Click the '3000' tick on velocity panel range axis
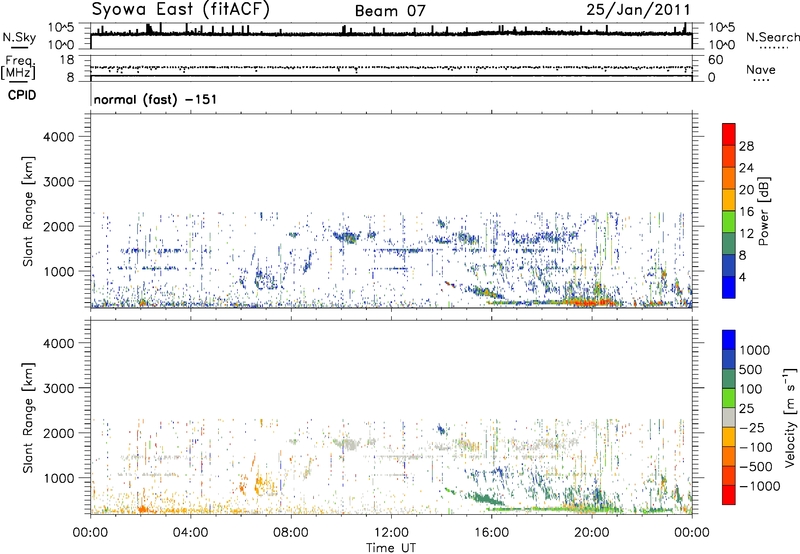Image resolution: width=800 pixels, height=554 pixels. pos(58,388)
